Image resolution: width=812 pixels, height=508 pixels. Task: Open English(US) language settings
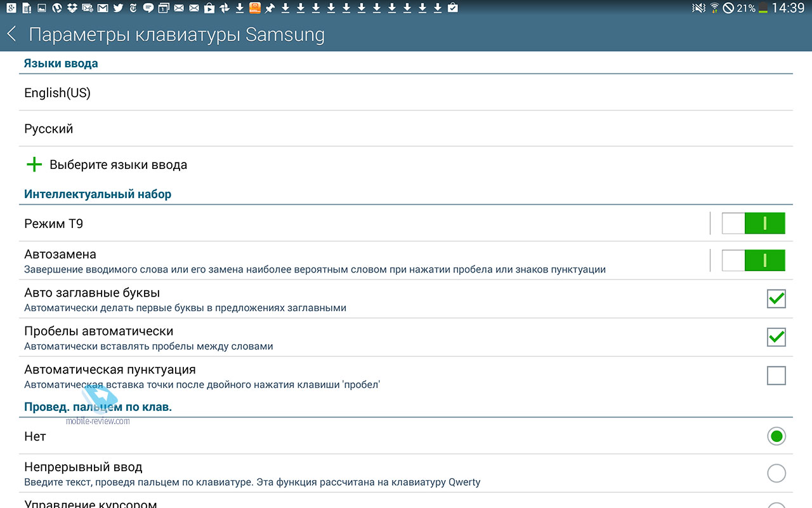point(406,93)
